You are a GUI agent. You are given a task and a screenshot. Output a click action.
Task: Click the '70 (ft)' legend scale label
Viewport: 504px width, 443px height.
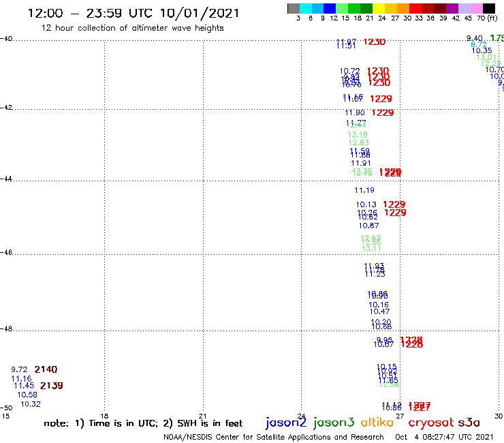click(487, 18)
